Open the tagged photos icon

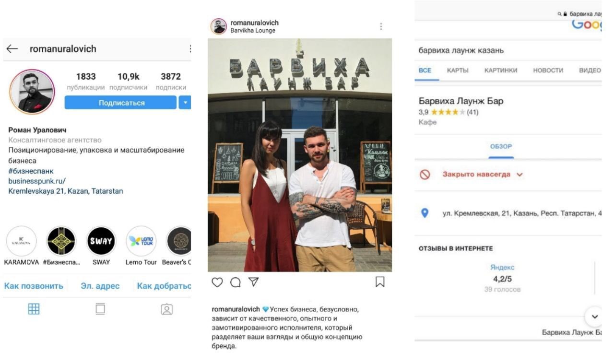pyautogui.click(x=166, y=309)
